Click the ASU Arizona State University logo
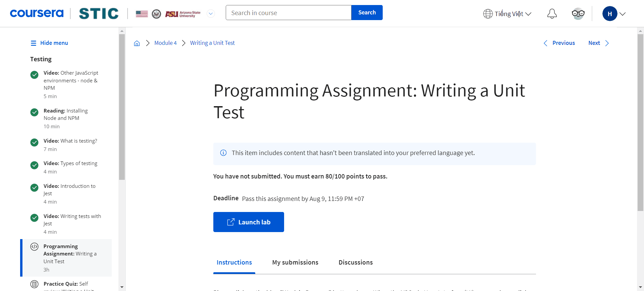Image resolution: width=644 pixels, height=291 pixels. [183, 14]
